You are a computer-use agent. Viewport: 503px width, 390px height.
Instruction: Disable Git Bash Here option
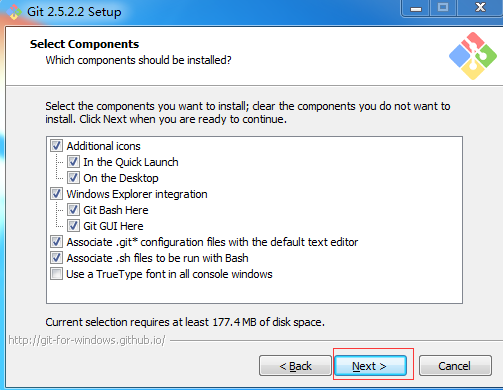73,210
